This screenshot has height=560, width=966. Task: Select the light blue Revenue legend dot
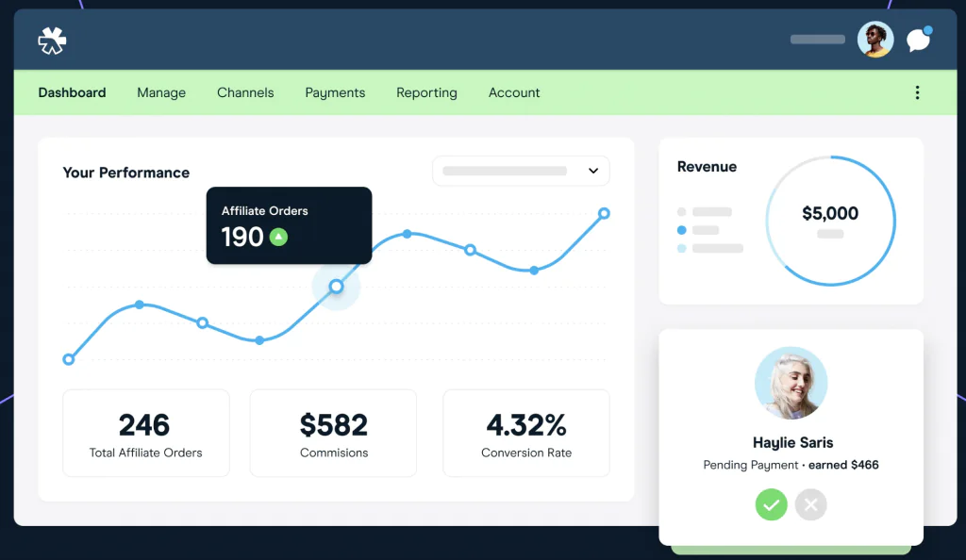(681, 249)
